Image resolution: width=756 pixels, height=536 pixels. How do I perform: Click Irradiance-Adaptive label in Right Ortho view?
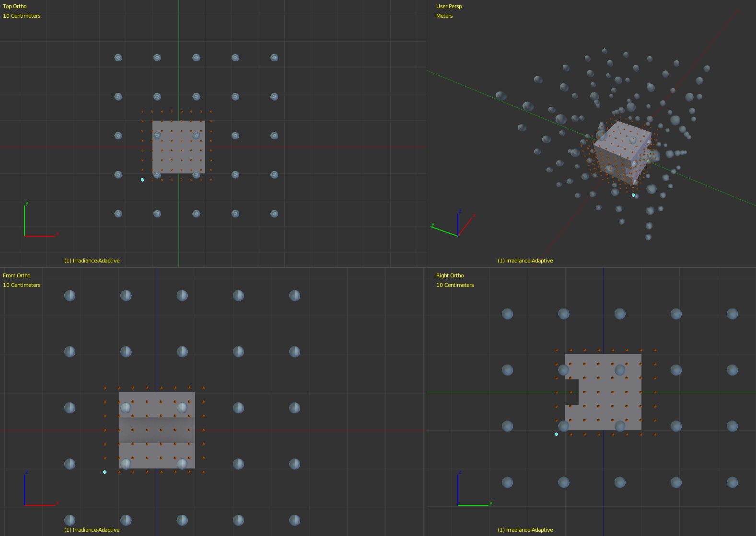coord(525,530)
